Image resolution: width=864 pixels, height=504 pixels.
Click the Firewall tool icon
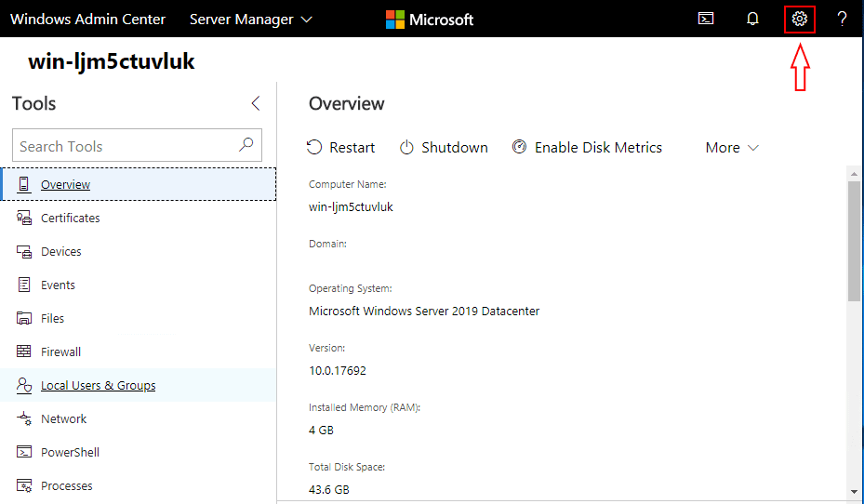[24, 351]
